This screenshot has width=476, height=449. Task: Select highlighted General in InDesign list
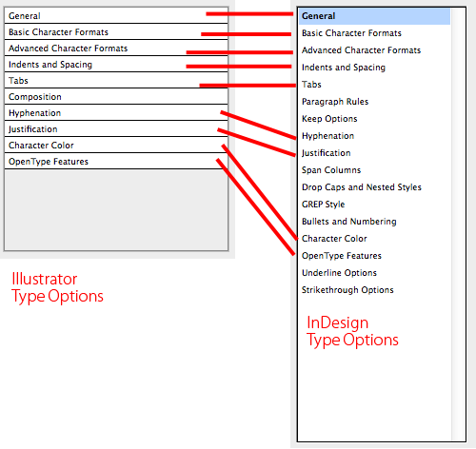374,16
